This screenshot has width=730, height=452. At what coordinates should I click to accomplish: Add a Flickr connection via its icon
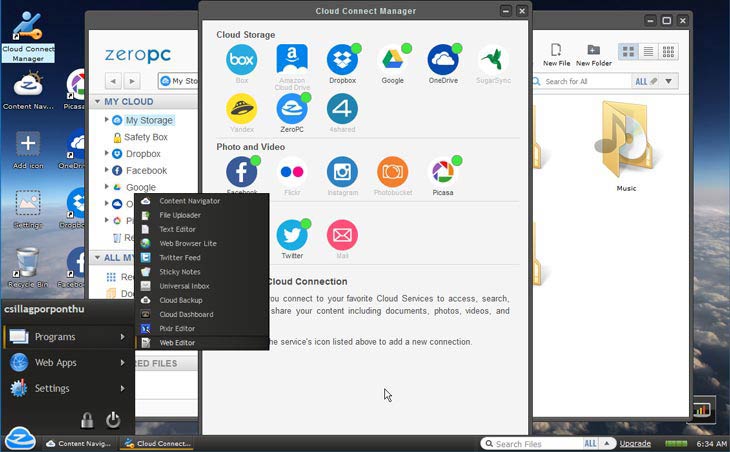(292, 172)
